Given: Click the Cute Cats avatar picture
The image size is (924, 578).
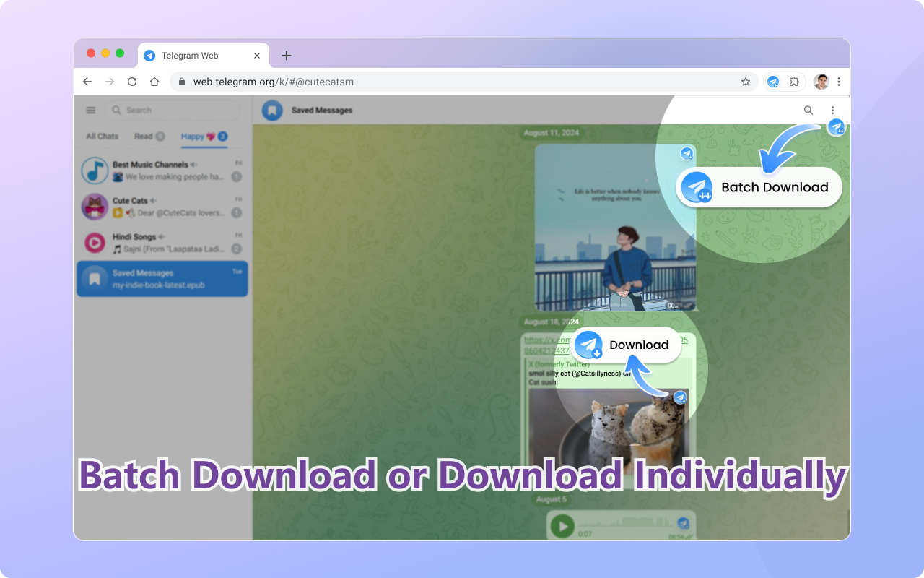Looking at the screenshot, I should tap(95, 207).
